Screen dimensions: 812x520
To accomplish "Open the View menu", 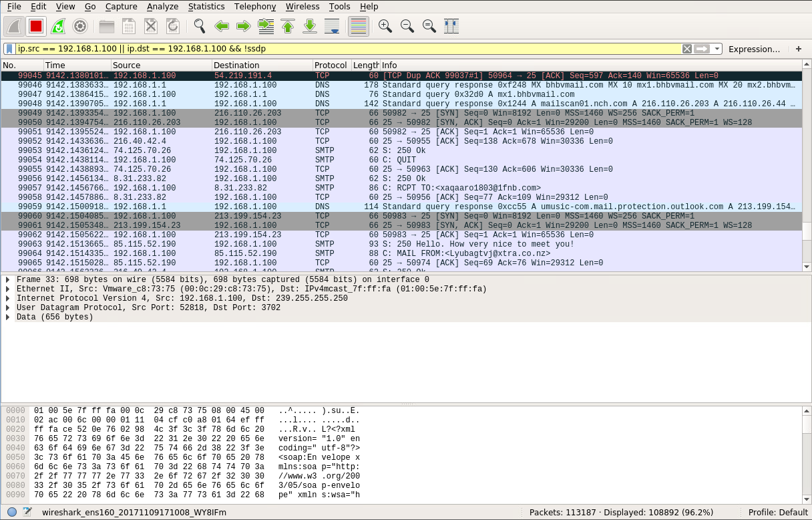I will tap(65, 7).
